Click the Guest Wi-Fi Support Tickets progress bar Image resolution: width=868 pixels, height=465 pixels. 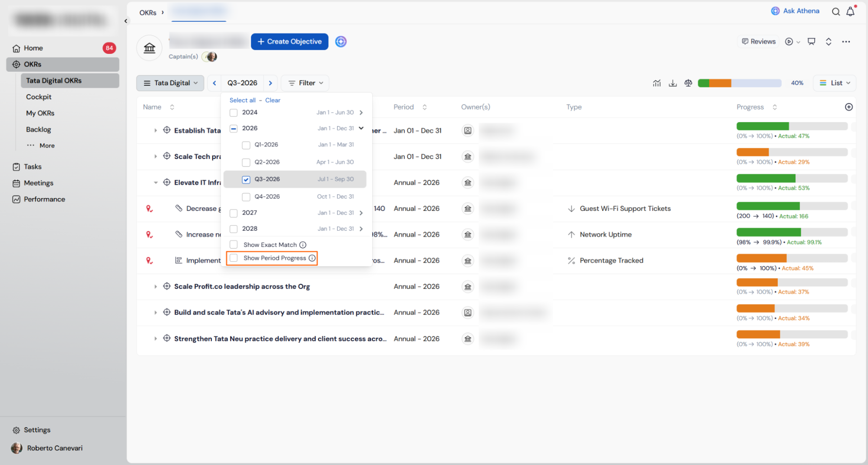coord(792,206)
